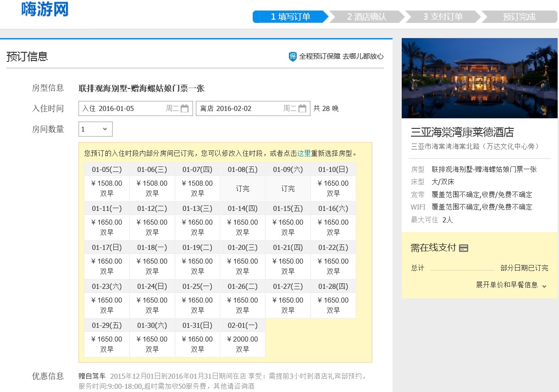This screenshot has height=392, width=559.
Task: Click hotel name 三亚海棠湾康莱德酒店
Action: click(x=462, y=133)
